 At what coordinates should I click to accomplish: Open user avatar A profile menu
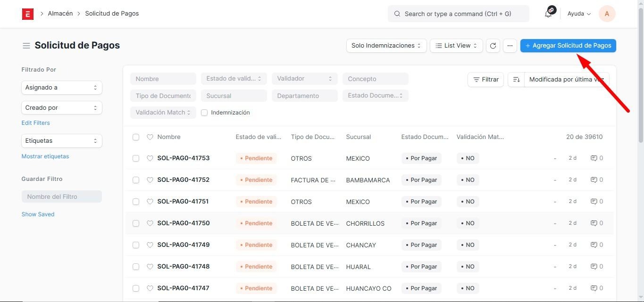click(x=607, y=14)
